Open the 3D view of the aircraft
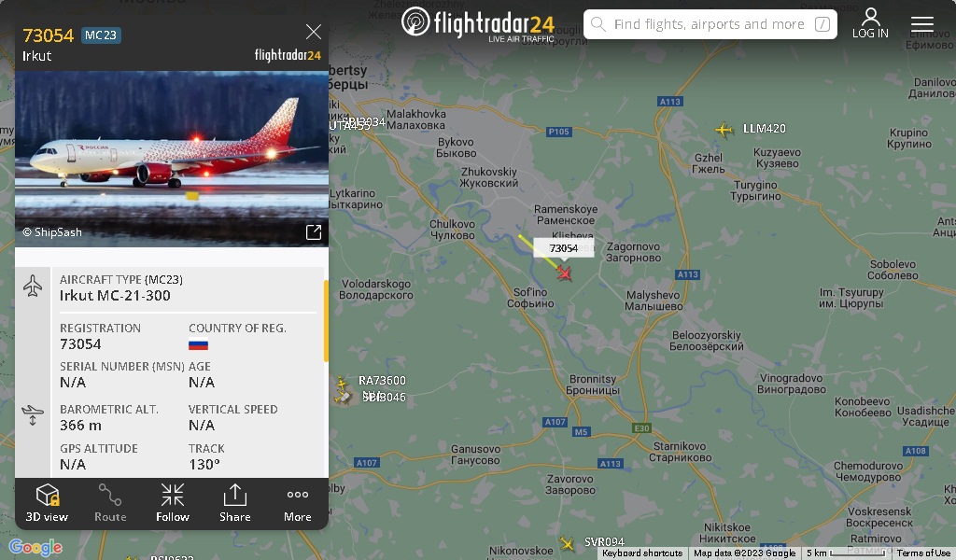Image resolution: width=956 pixels, height=560 pixels. (47, 503)
